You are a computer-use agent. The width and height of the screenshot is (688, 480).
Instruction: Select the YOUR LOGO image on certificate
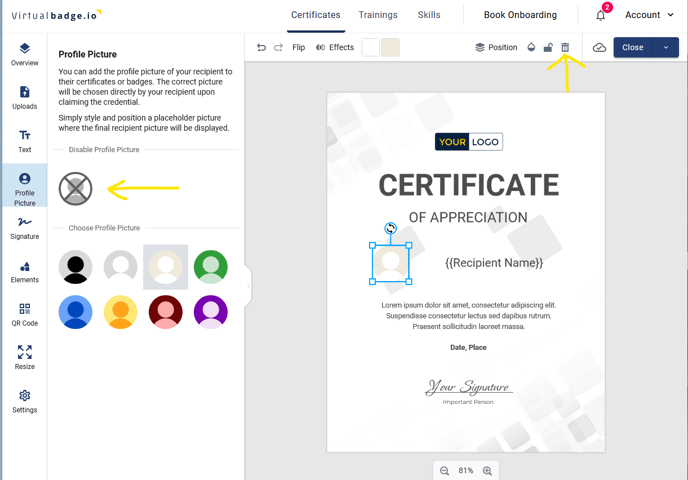point(469,142)
